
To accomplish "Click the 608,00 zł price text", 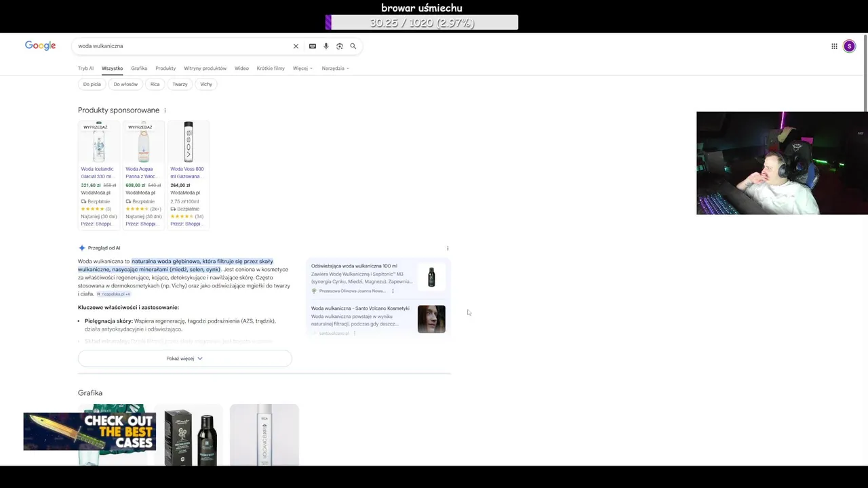I will point(135,185).
